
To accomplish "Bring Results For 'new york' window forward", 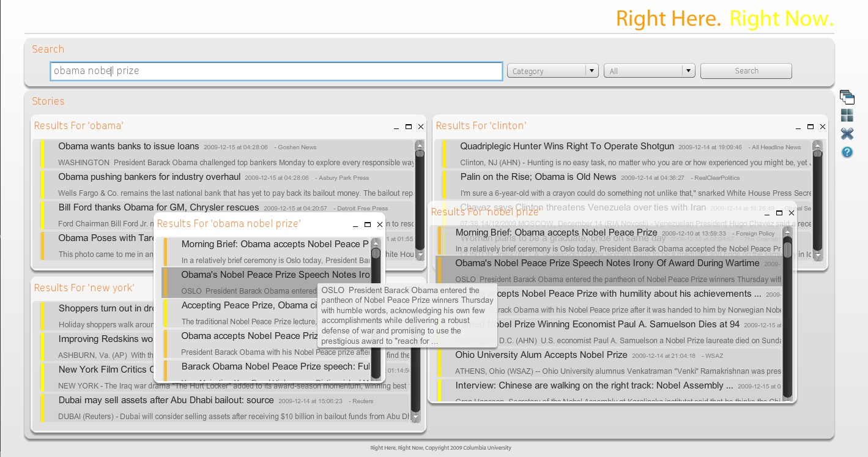I will click(84, 288).
